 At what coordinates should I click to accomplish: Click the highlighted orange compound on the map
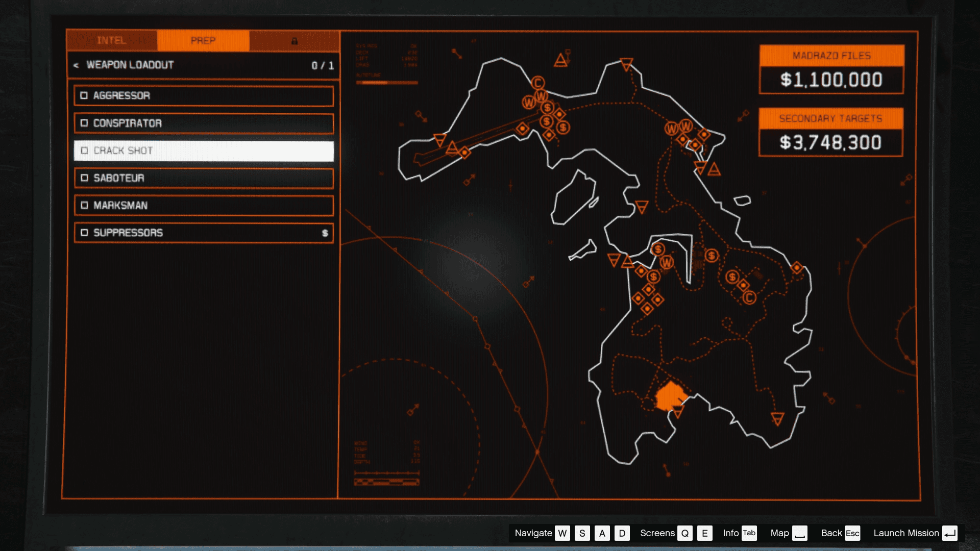670,396
